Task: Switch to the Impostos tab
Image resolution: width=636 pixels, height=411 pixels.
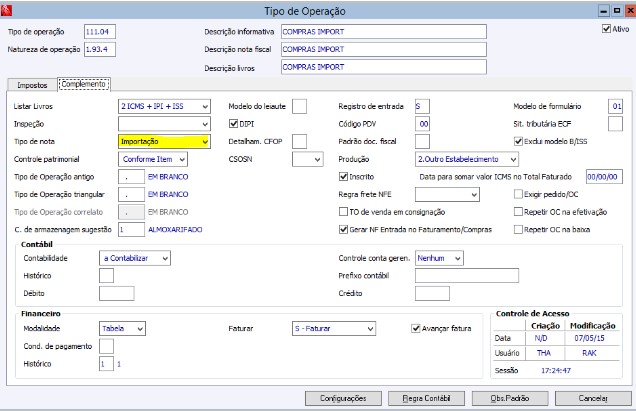Action: click(x=32, y=85)
